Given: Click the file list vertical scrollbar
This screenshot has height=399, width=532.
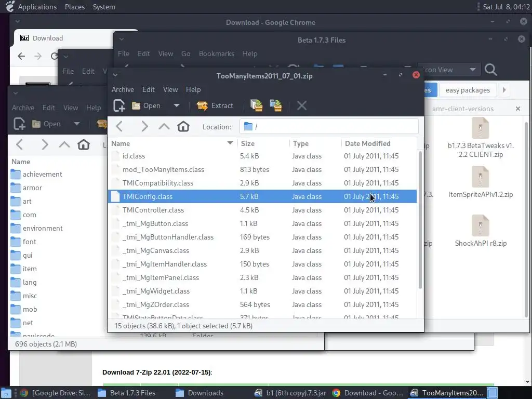Looking at the screenshot, I should tap(420, 220).
